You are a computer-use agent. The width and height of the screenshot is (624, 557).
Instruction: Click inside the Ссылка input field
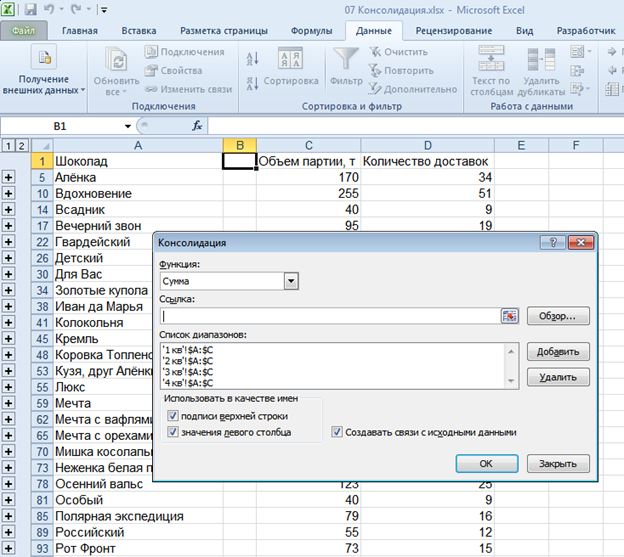[x=330, y=316]
